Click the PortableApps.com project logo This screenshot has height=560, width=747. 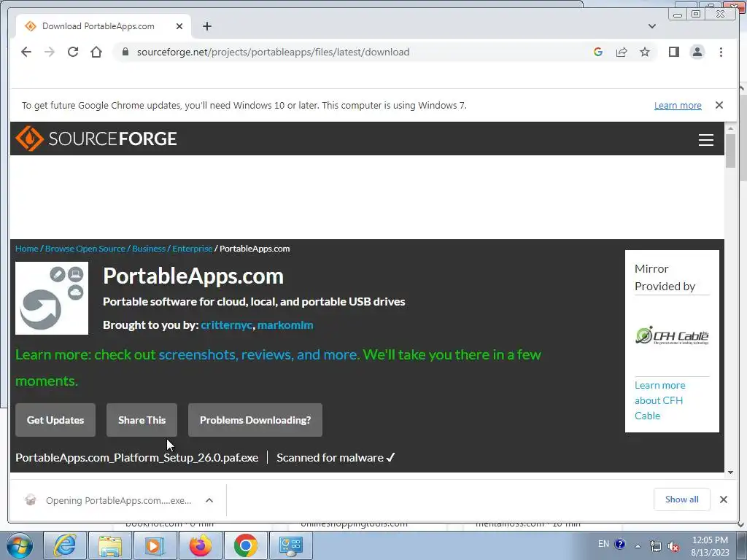tap(52, 298)
